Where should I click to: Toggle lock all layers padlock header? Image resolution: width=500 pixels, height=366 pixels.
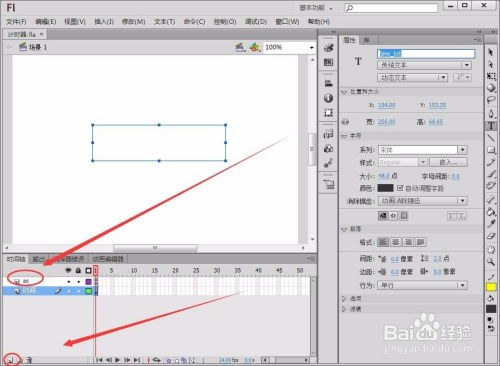78,270
